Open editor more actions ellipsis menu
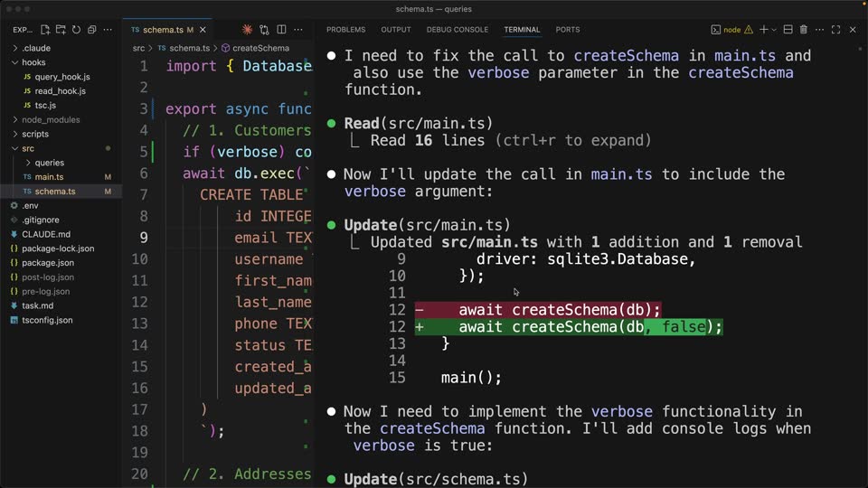Viewport: 868px width, 488px height. coord(298,29)
